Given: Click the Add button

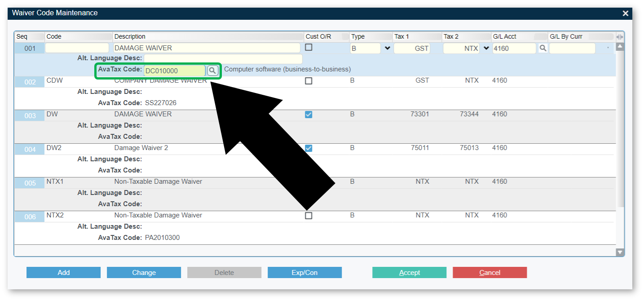Looking at the screenshot, I should click(x=64, y=273).
